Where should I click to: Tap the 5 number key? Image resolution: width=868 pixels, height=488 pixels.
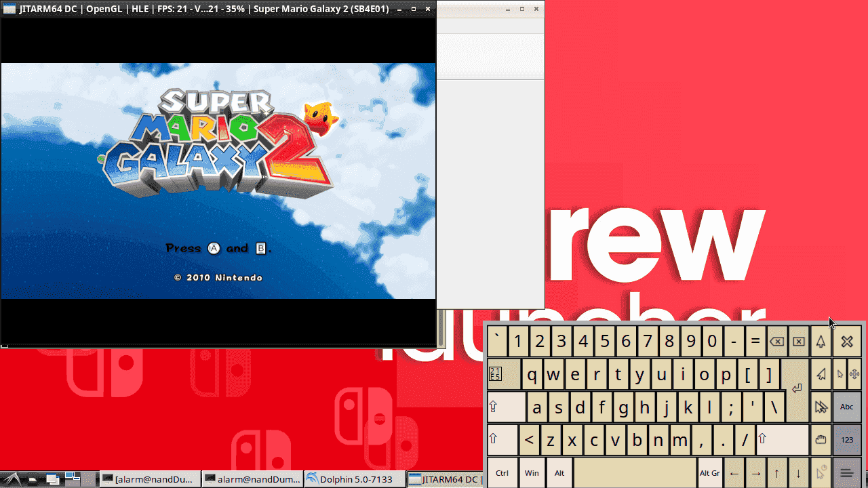tap(604, 342)
